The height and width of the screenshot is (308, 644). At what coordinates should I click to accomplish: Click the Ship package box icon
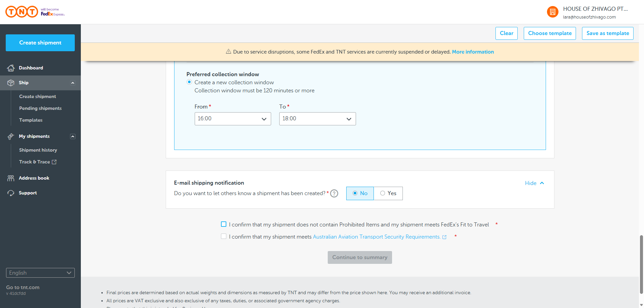pyautogui.click(x=11, y=83)
